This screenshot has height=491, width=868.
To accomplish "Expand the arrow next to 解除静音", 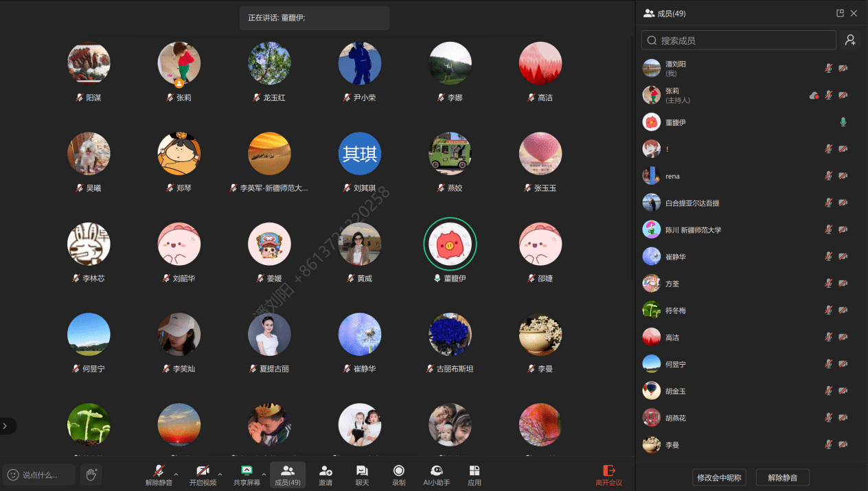I will [x=176, y=474].
